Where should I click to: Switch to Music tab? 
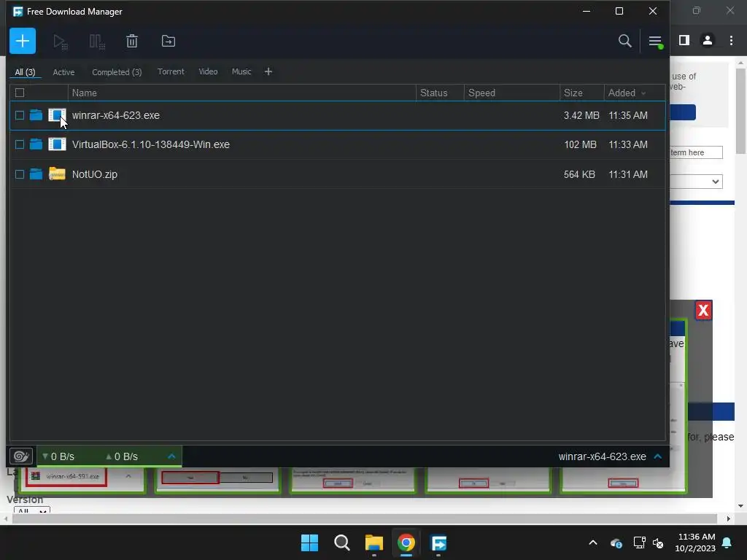(x=241, y=71)
